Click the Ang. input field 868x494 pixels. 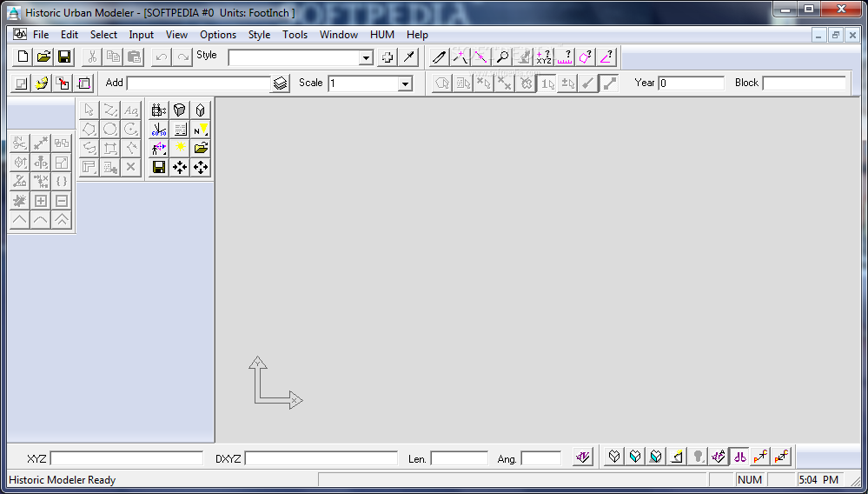[541, 458]
